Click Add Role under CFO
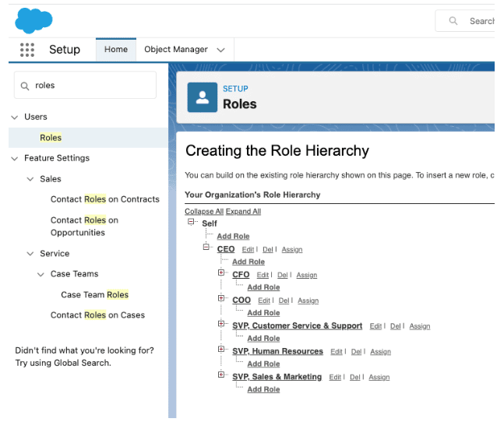Image resolution: width=504 pixels, height=429 pixels. (x=263, y=287)
